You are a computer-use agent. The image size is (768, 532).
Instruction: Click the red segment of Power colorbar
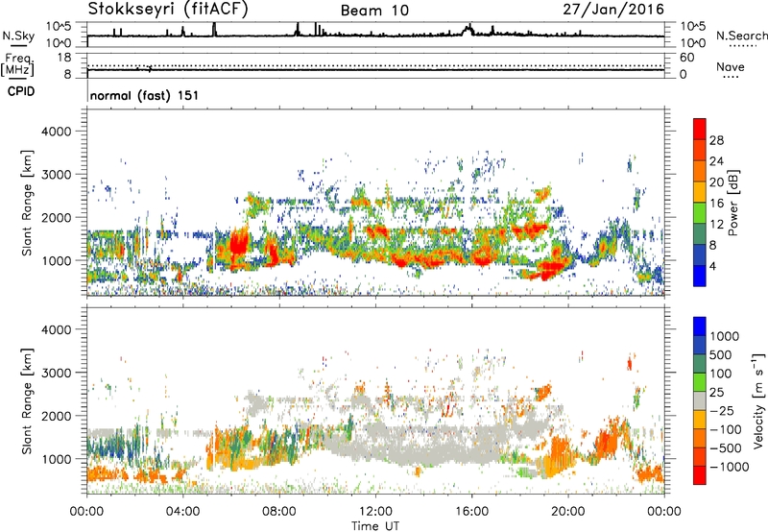coord(700,130)
